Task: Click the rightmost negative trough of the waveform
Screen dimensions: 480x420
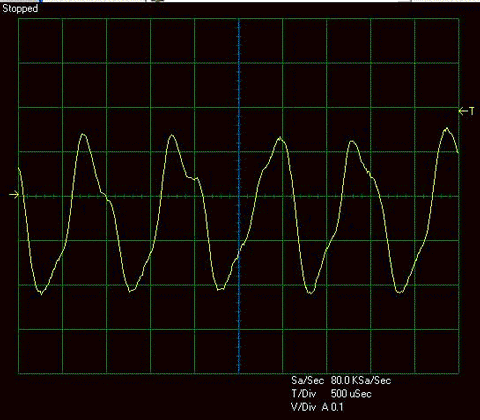Action: pyautogui.click(x=400, y=292)
